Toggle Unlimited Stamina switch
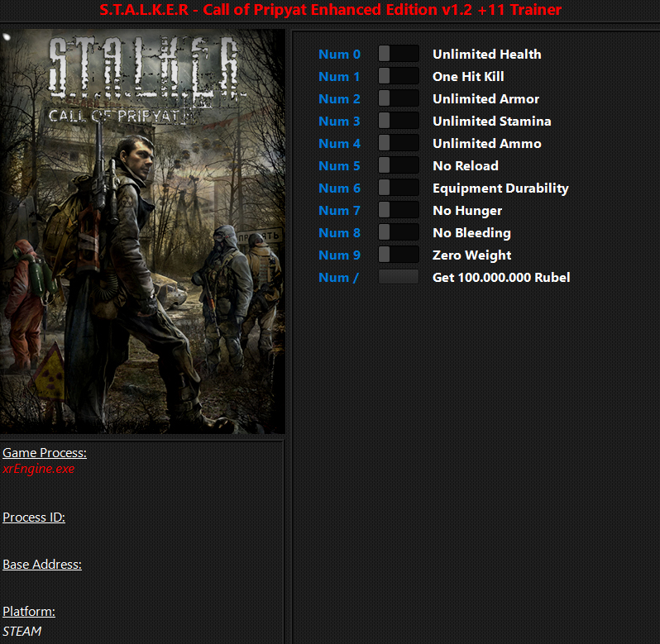Image resolution: width=660 pixels, height=644 pixels. (398, 121)
